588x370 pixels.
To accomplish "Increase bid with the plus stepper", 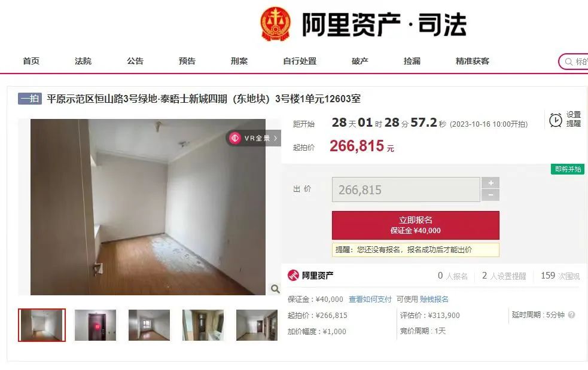I will pyautogui.click(x=490, y=183).
